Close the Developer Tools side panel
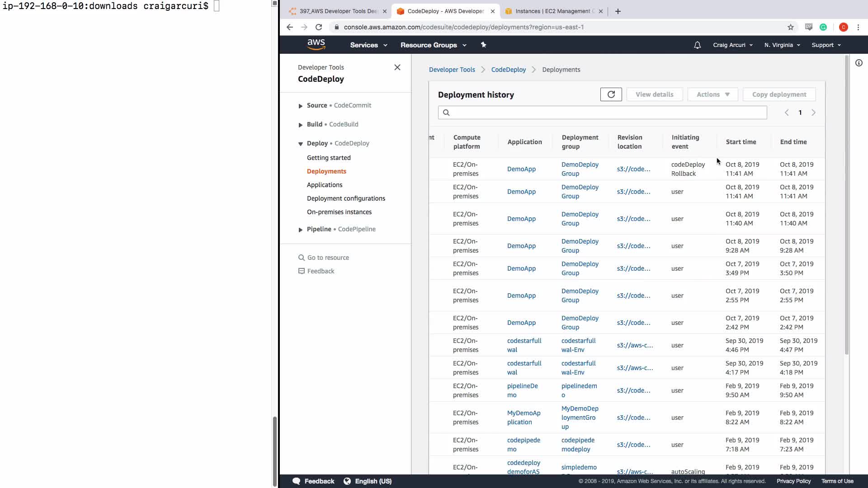868x488 pixels. [x=397, y=67]
